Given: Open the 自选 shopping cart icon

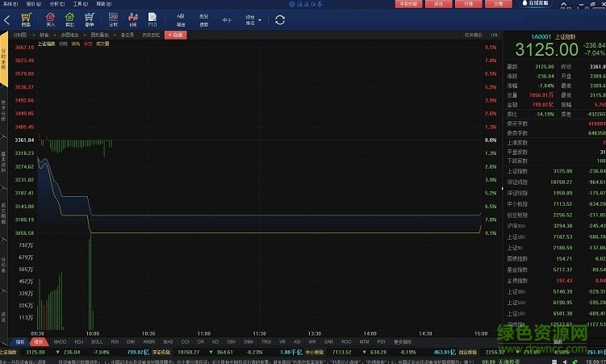Looking at the screenshot, I should 27,19.
